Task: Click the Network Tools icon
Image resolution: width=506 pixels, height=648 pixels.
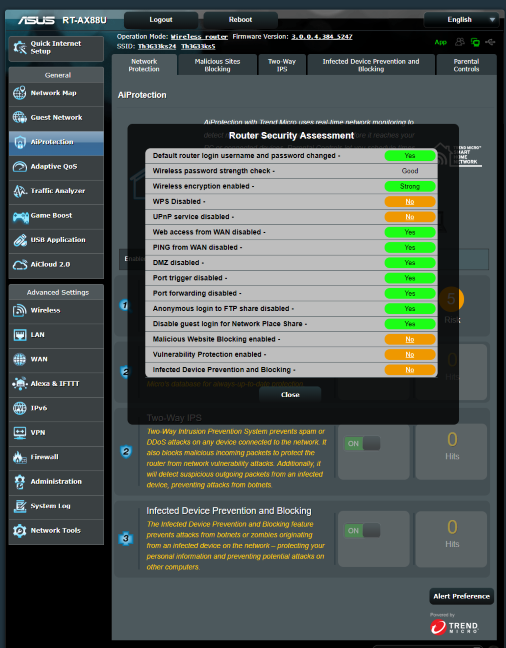Action: [x=19, y=530]
